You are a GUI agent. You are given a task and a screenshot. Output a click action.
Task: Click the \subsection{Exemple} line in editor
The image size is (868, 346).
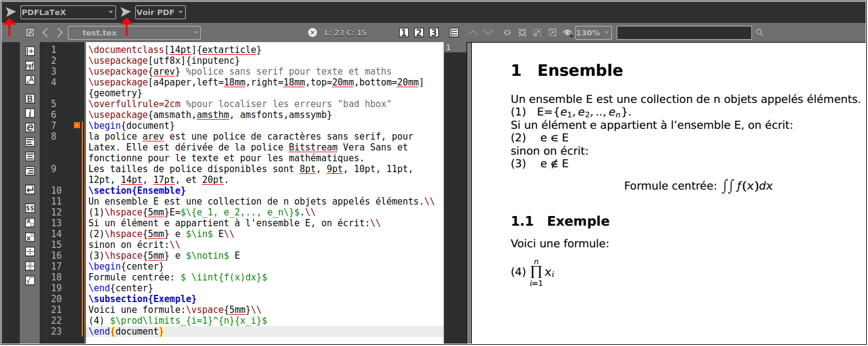tap(142, 299)
